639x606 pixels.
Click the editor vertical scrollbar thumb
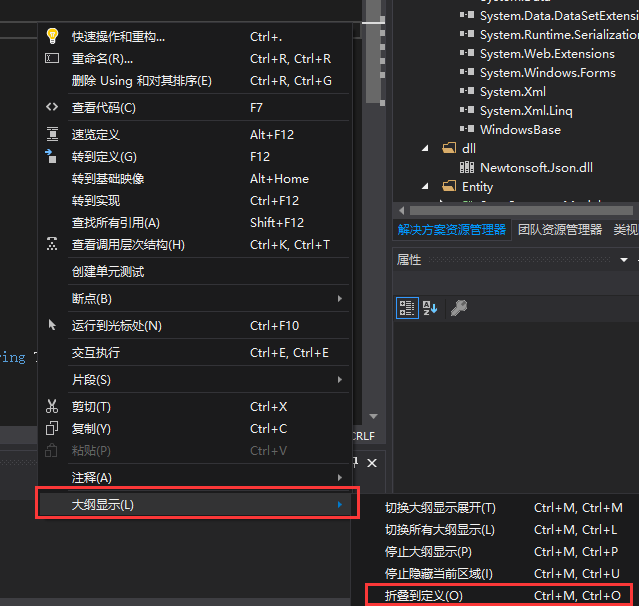tap(373, 51)
